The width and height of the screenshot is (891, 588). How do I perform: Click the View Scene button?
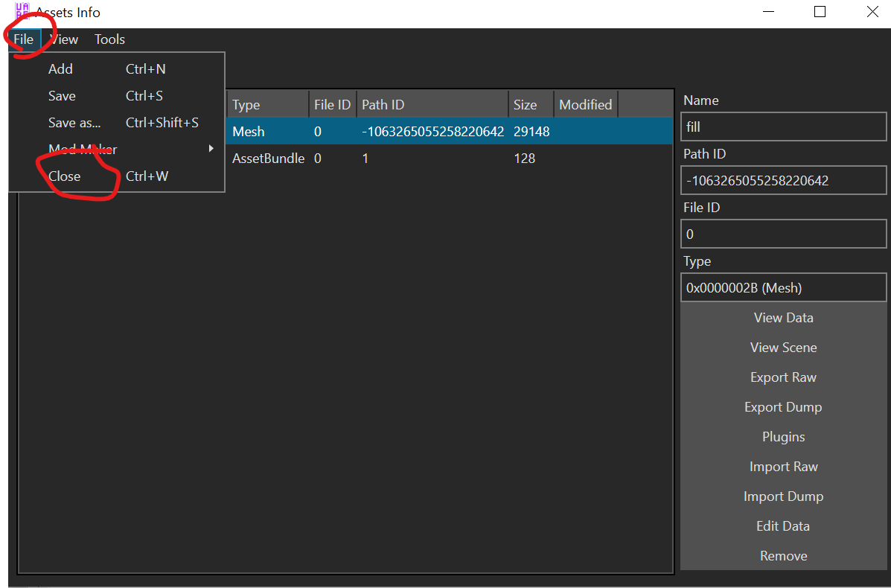(x=784, y=348)
